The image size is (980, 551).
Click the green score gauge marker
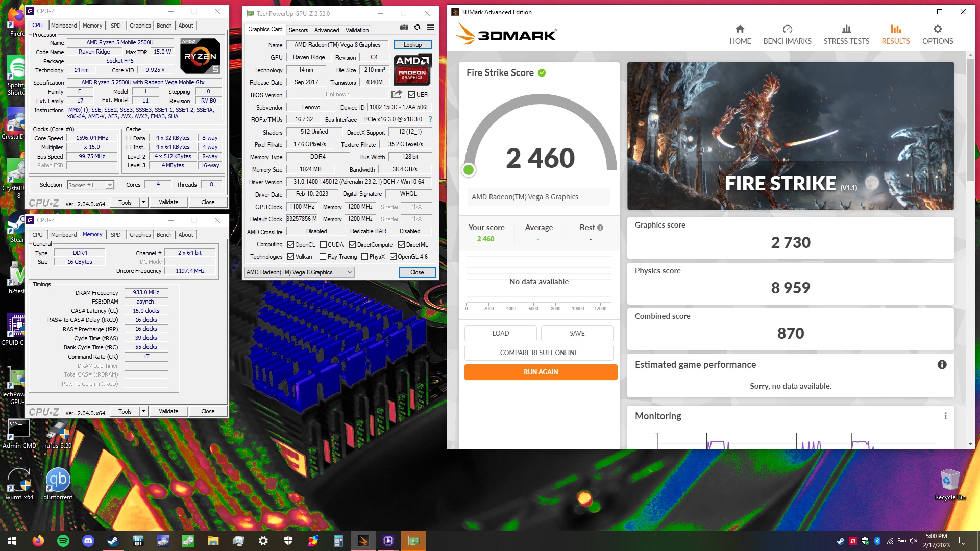click(x=468, y=170)
